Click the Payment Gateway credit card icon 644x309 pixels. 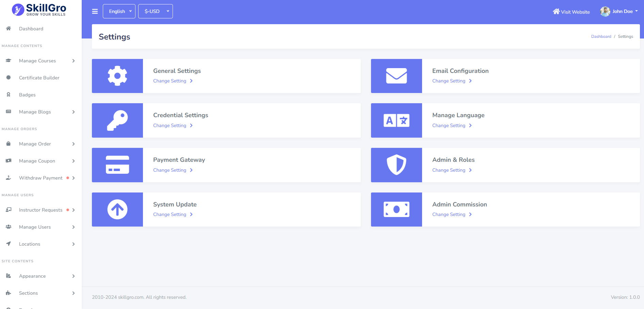coord(117,165)
